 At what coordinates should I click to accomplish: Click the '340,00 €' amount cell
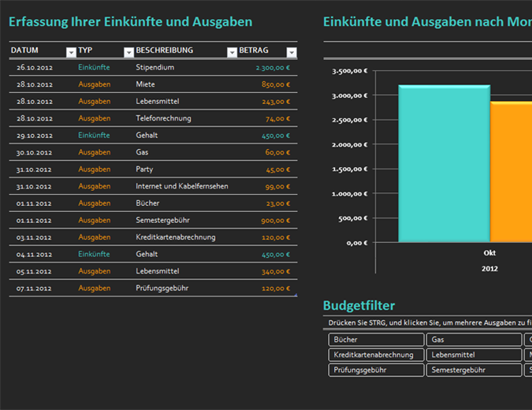[276, 271]
